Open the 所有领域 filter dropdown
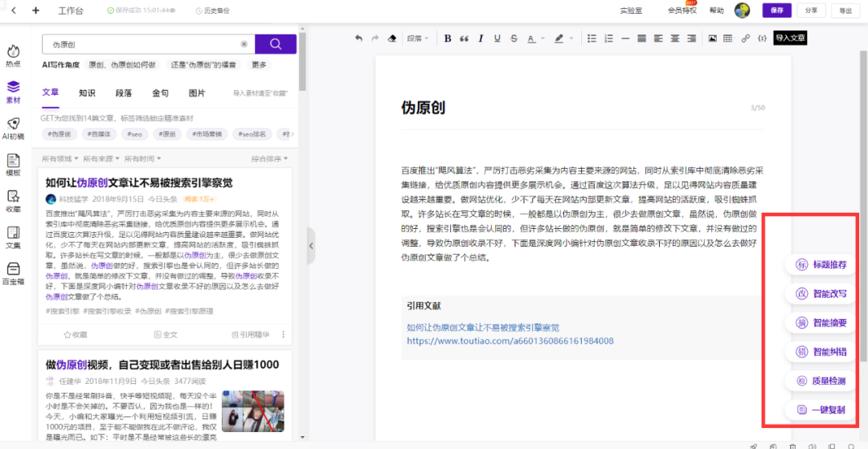The height and width of the screenshot is (449, 868). pos(59,159)
